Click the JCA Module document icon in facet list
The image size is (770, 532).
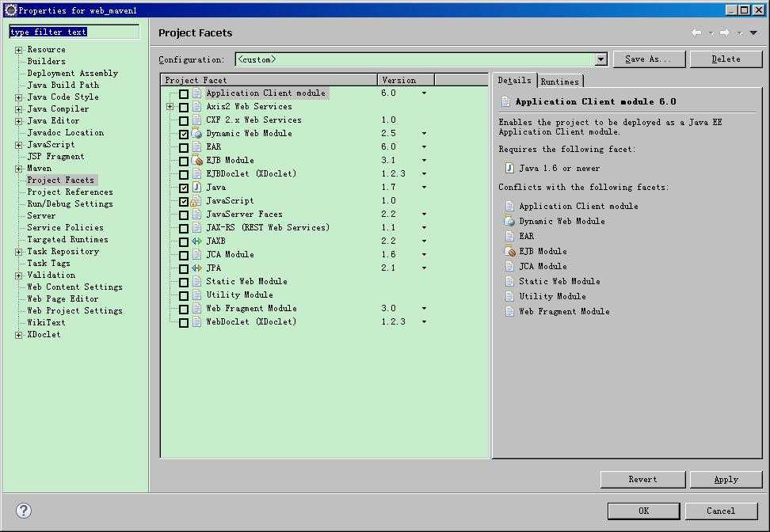coord(196,254)
